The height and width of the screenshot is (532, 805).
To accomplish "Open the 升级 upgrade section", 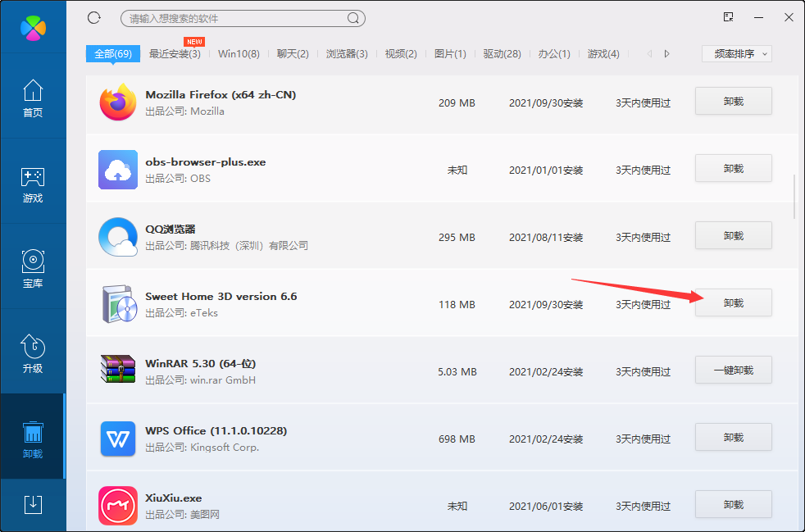I will pos(33,353).
